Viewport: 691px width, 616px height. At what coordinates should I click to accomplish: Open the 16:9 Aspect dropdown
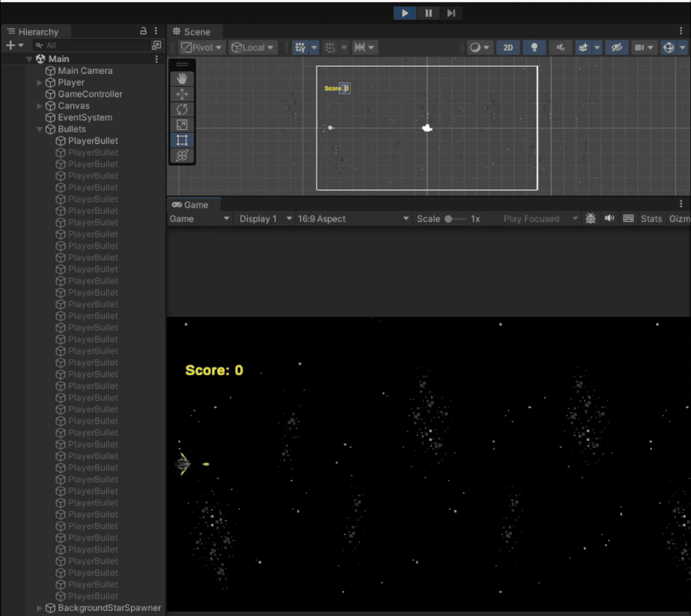353,218
